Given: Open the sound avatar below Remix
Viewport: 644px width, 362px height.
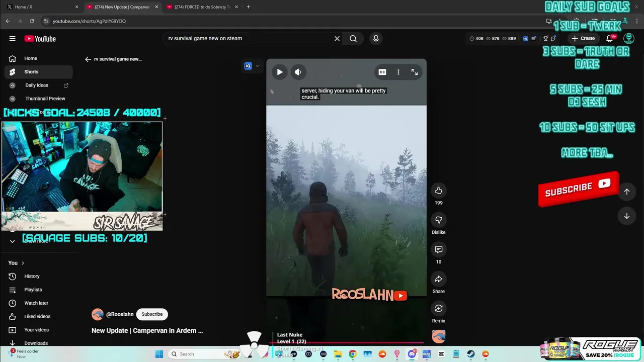Looking at the screenshot, I should (439, 336).
